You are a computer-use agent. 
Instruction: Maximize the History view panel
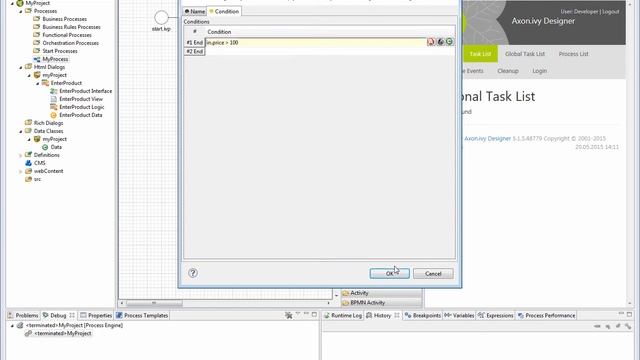point(629,314)
